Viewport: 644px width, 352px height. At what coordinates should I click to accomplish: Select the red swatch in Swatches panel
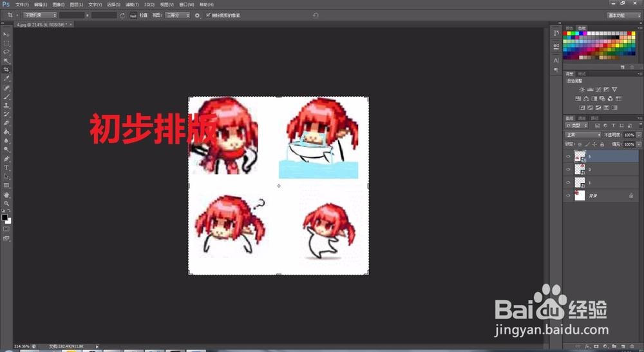(565, 34)
